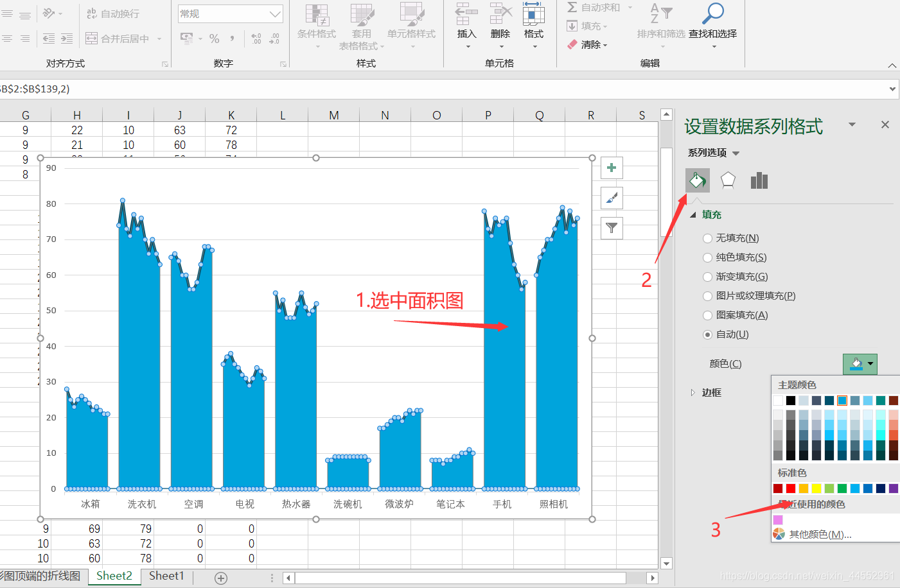
Task: Click the formula bar input
Action: 443,89
